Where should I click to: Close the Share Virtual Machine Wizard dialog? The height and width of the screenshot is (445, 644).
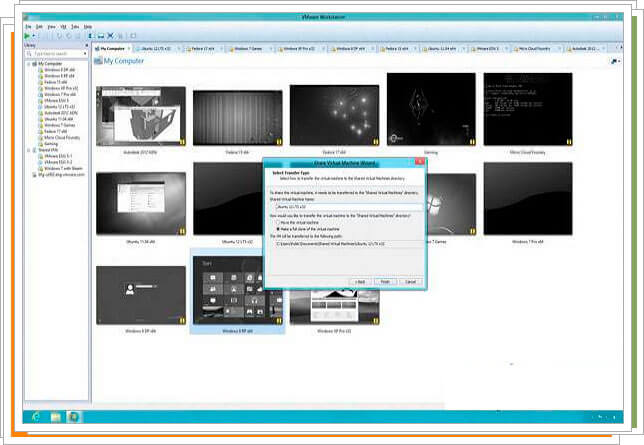pos(418,160)
